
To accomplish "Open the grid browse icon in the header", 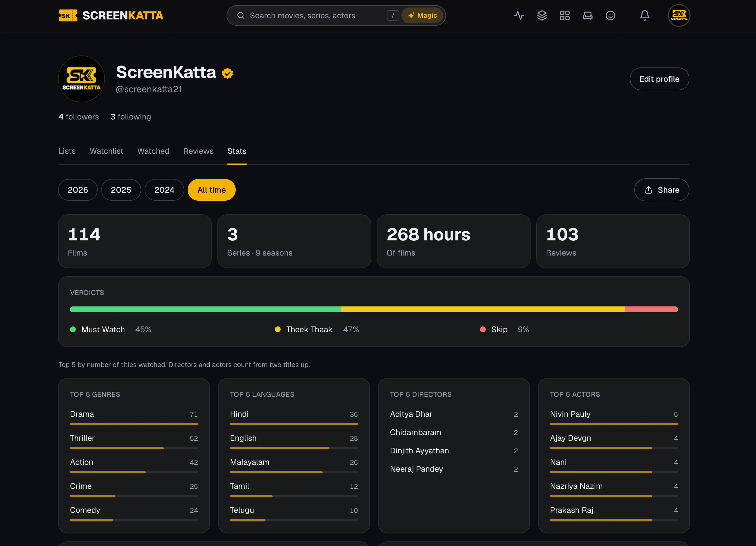I will (x=565, y=15).
